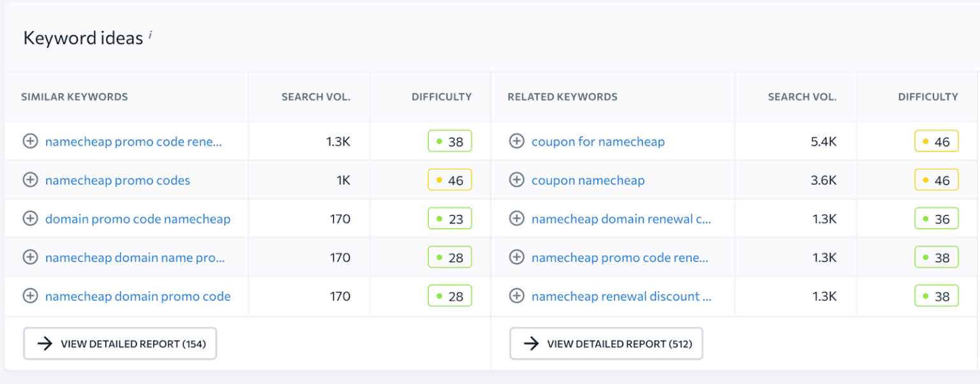Click the plus icon for "coupon for namecheap"
The height and width of the screenshot is (384, 980).
coord(516,142)
